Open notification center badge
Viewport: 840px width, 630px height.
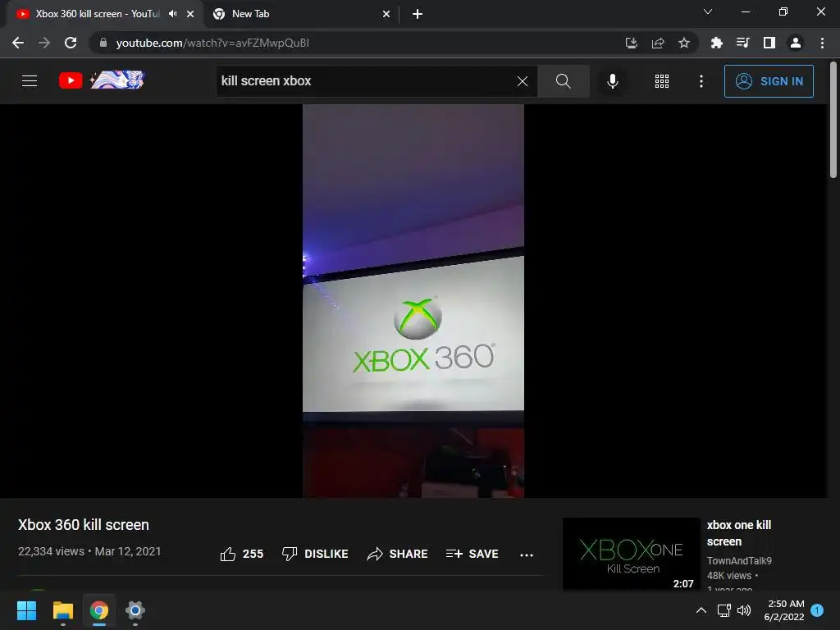pos(817,610)
